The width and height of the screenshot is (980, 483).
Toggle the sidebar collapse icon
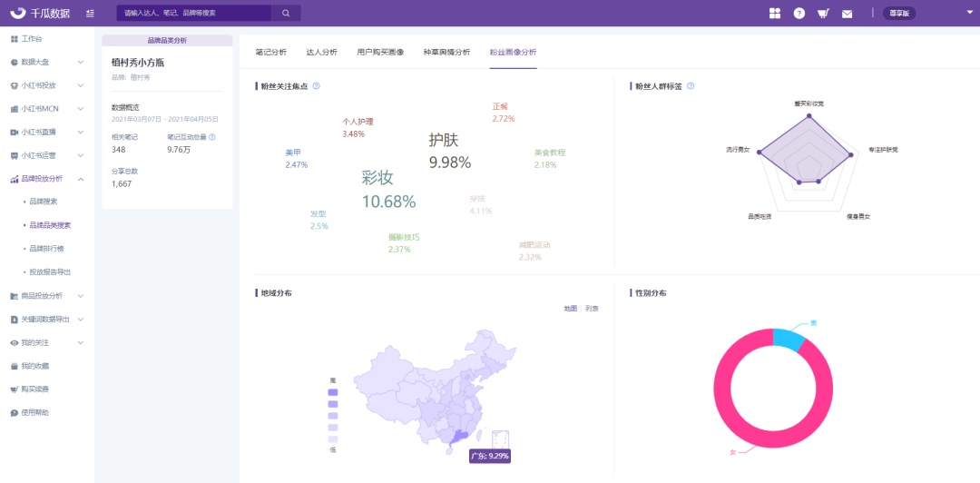[90, 13]
